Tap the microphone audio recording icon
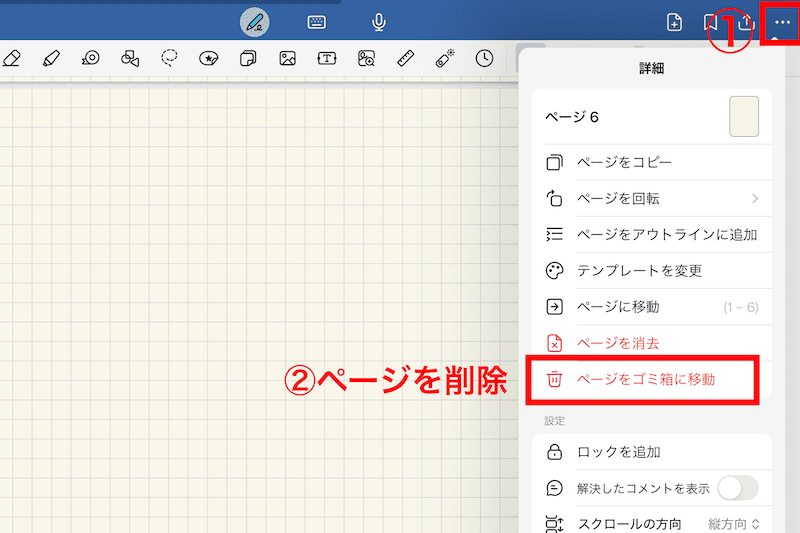Screen dimensions: 800x533 [x=379, y=22]
